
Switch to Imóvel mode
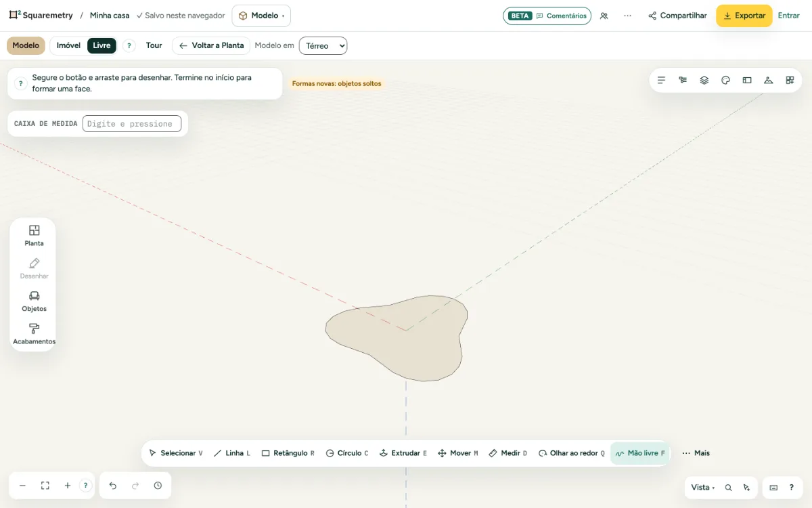click(68, 45)
